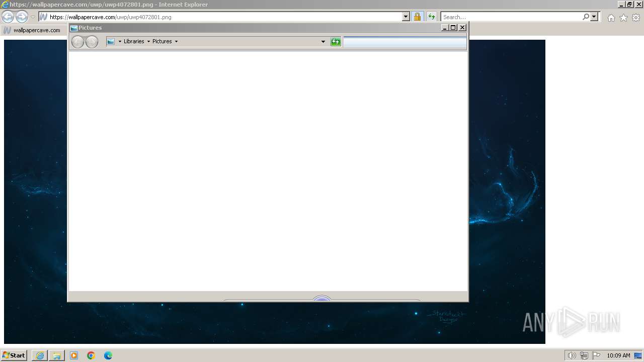Open the IE address bar autocomplete dropdown

coord(406,17)
